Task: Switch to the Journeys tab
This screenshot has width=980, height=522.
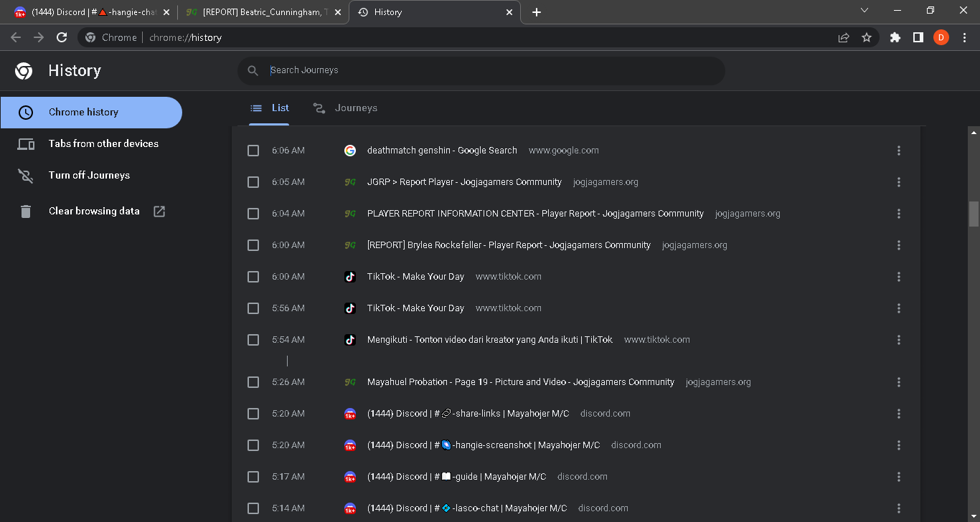Action: 345,108
